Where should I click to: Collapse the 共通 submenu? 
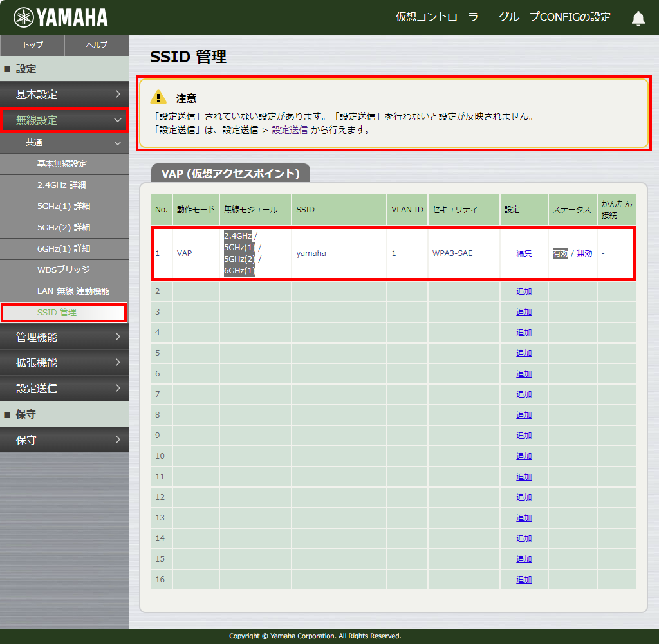pos(64,143)
